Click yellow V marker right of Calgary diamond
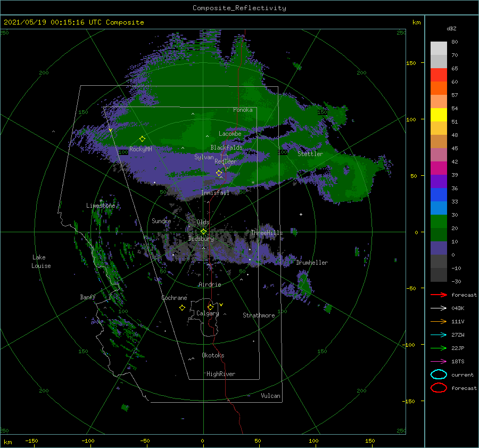The width and height of the screenshot is (479, 448). [x=221, y=305]
